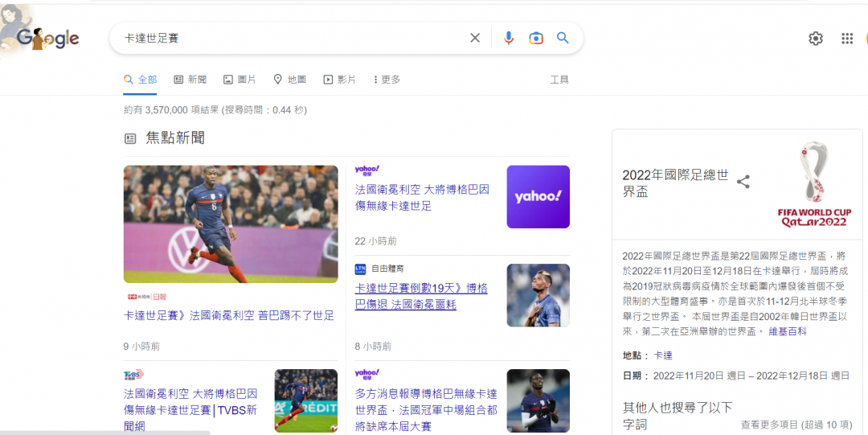Click the purple Yahoo news thumbnail
This screenshot has width=868, height=435.
click(538, 197)
